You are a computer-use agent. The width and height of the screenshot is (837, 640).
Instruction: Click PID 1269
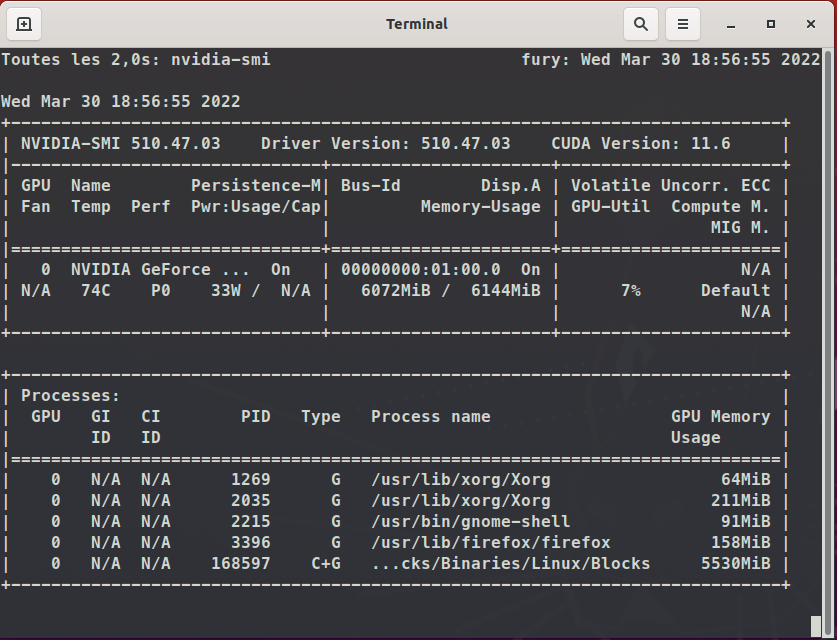(x=251, y=479)
